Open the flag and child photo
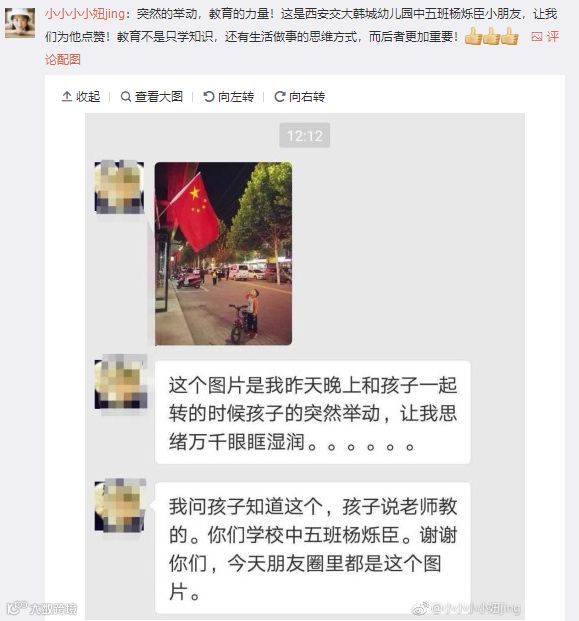This screenshot has height=621, width=579. 223,253
